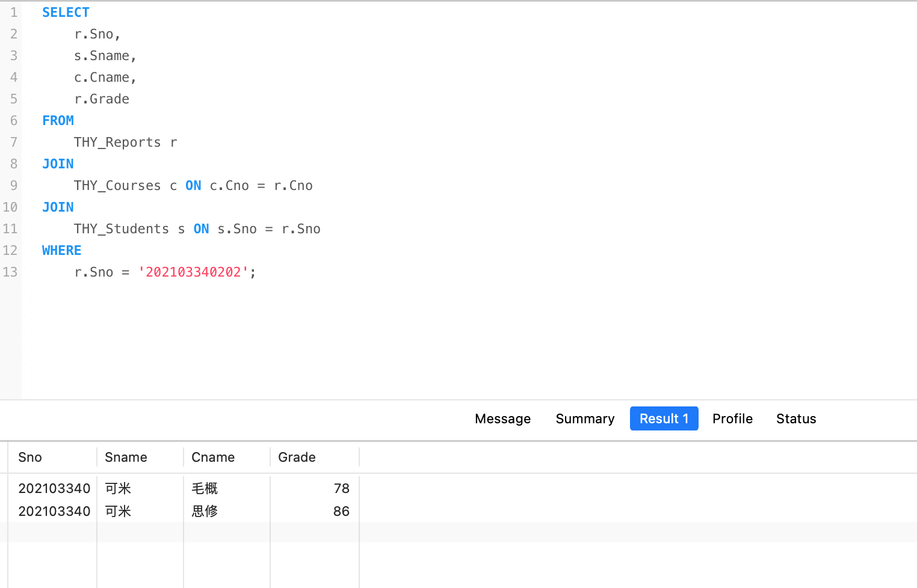
Task: Show the Profile tab
Action: [x=732, y=418]
